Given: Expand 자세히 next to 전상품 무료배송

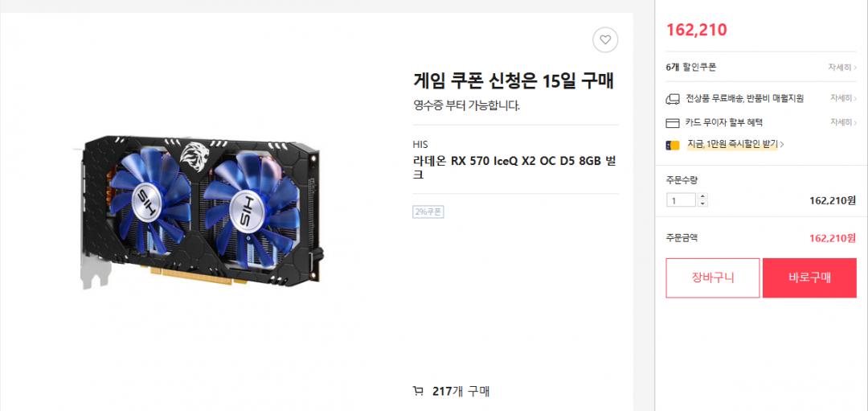Looking at the screenshot, I should tap(842, 98).
